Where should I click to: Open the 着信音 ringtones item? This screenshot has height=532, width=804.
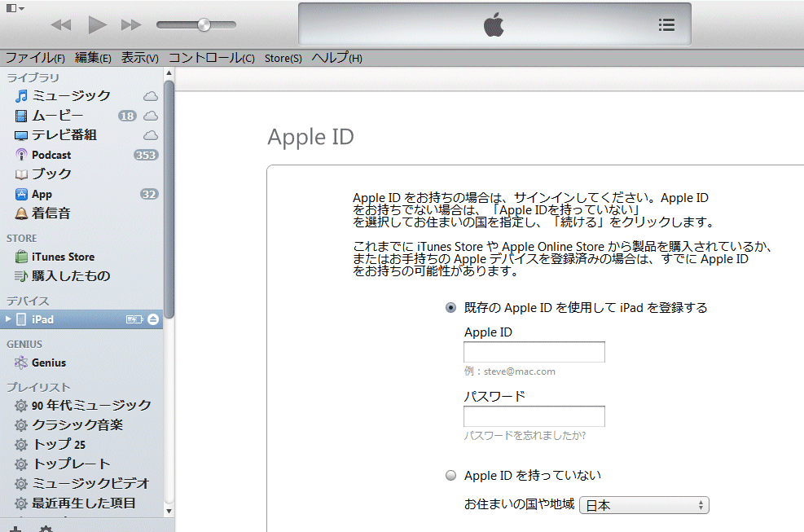[x=51, y=213]
